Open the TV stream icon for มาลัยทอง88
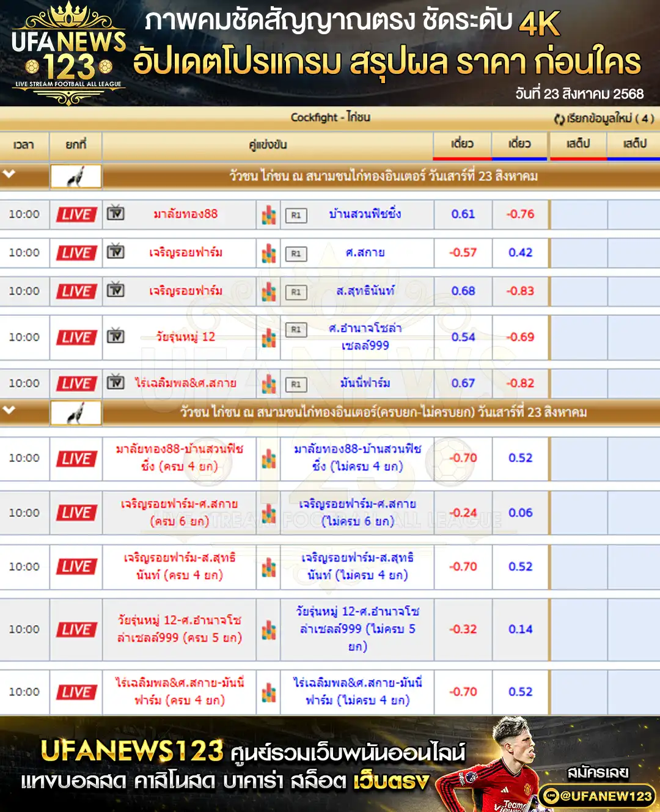Image resolution: width=660 pixels, height=812 pixels. tap(116, 213)
